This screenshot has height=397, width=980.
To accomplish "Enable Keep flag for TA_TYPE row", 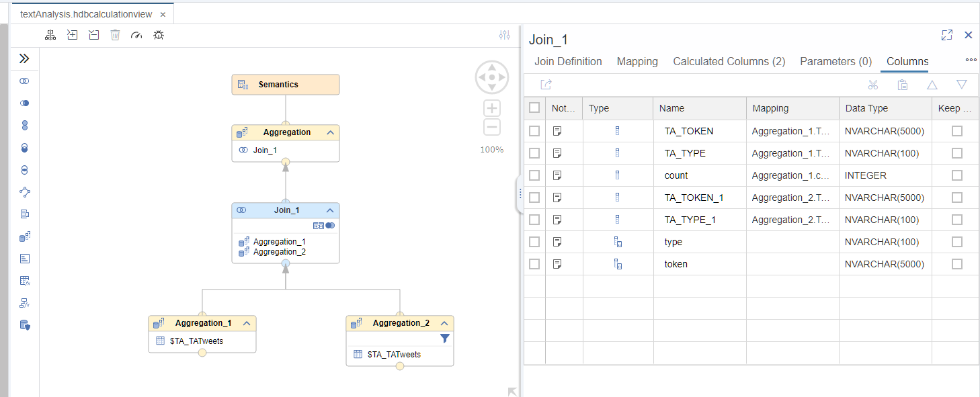I will point(956,153).
